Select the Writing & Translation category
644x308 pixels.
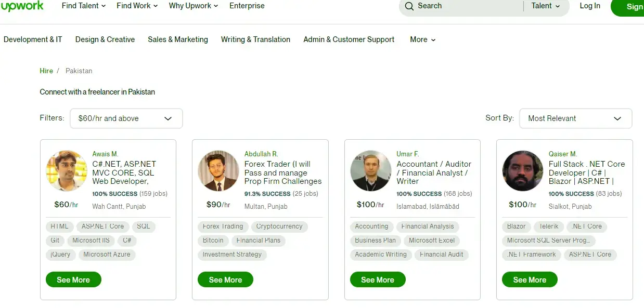255,39
